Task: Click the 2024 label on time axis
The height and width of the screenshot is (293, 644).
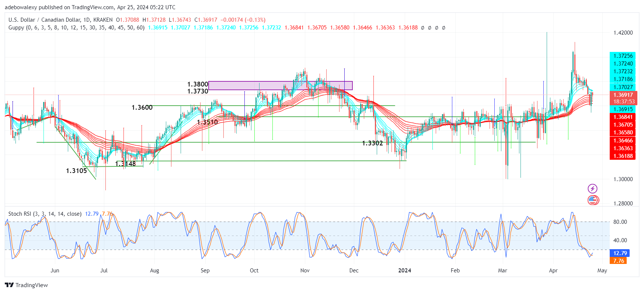Action: point(405,271)
